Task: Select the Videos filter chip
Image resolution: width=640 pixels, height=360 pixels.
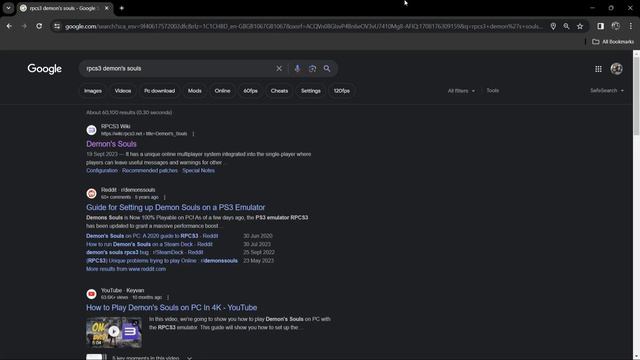Action: click(x=123, y=91)
